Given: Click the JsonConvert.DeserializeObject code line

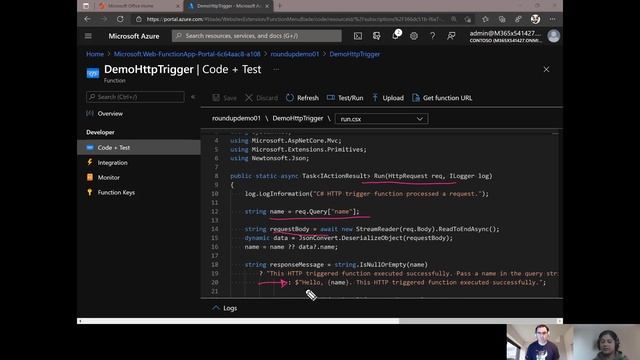Looking at the screenshot, I should point(349,238).
